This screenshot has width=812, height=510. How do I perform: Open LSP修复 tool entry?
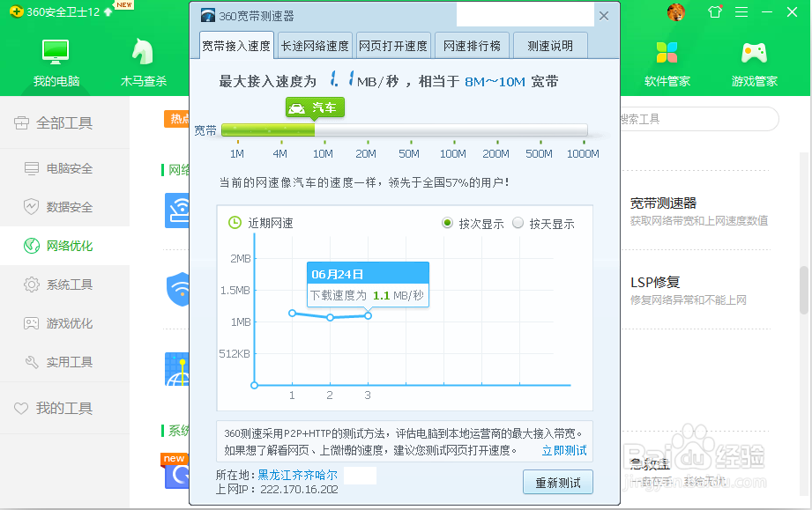pos(688,290)
